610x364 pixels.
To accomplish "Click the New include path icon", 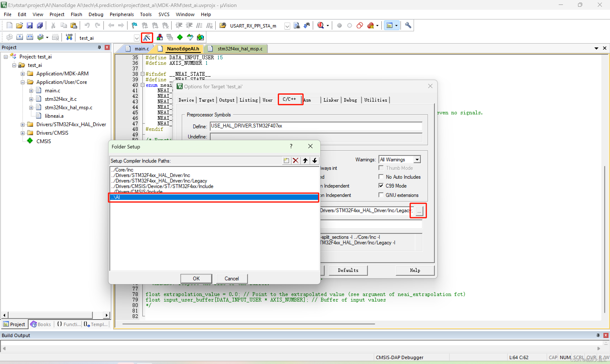I will click(286, 161).
